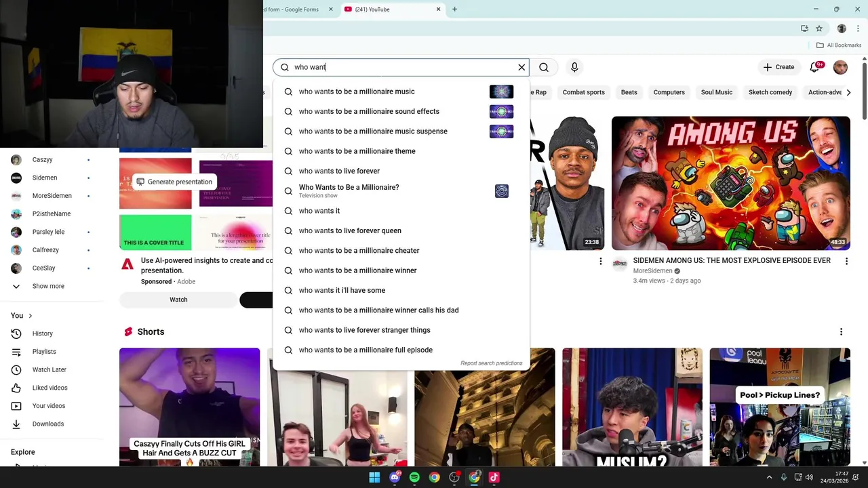Open P2istheName subscription channel

pos(52,214)
